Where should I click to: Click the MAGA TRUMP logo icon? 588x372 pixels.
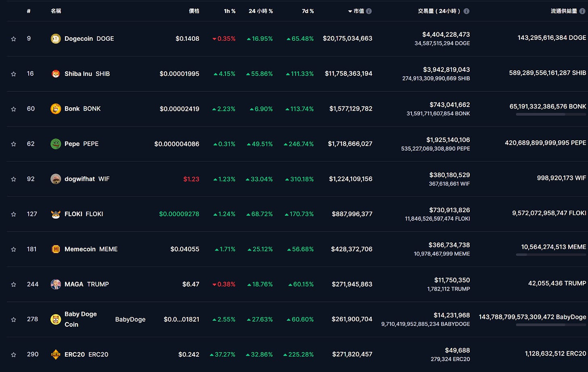[x=56, y=284]
